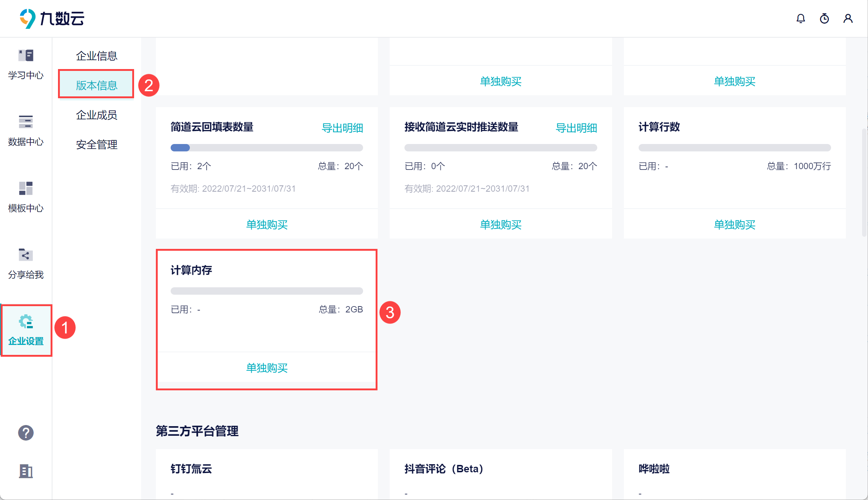Image resolution: width=868 pixels, height=500 pixels.
Task: Click 单独购买 under 计算内存 card
Action: pos(267,368)
